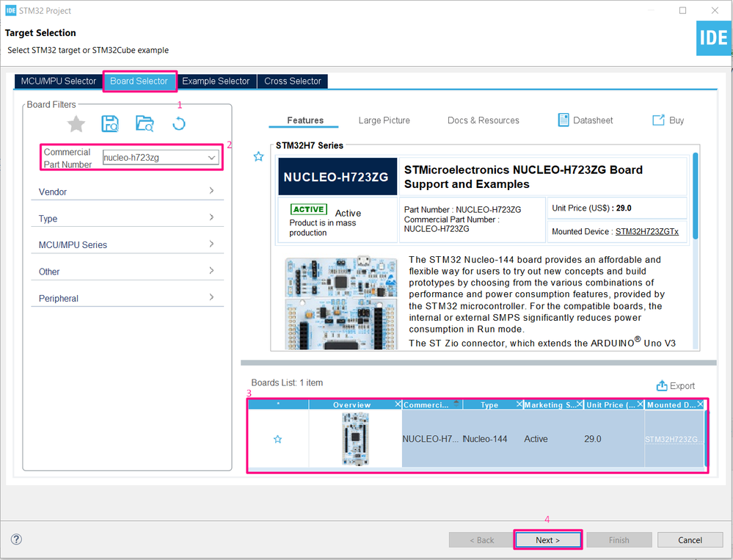Cancel the STM32 Project dialog

690,540
